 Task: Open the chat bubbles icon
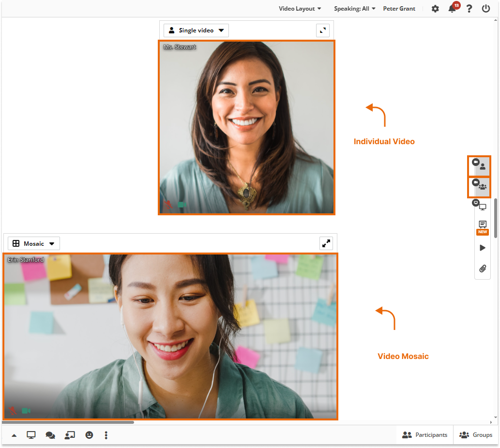(x=50, y=435)
